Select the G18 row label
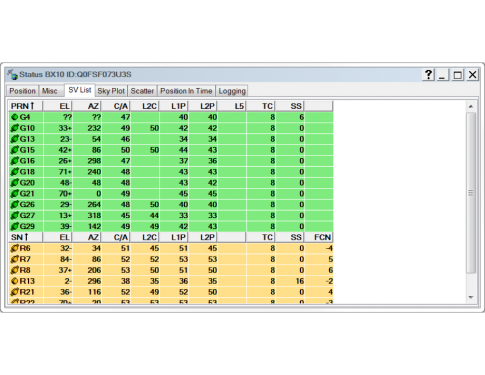The width and height of the screenshot is (485, 375). point(27,172)
